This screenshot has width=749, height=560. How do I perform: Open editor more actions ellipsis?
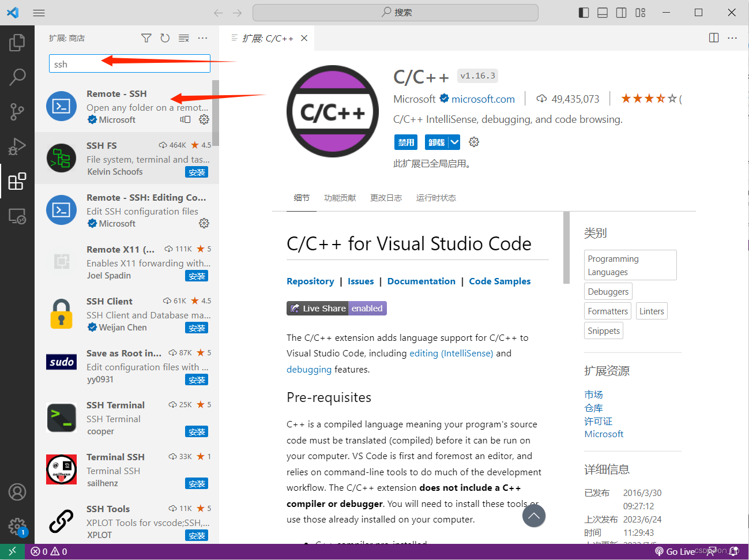732,38
